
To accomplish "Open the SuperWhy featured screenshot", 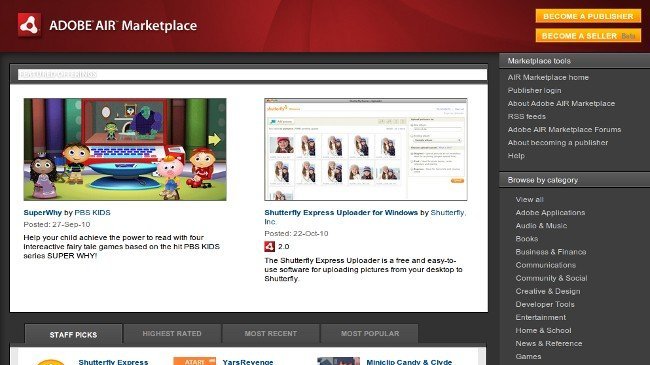I will click(125, 149).
